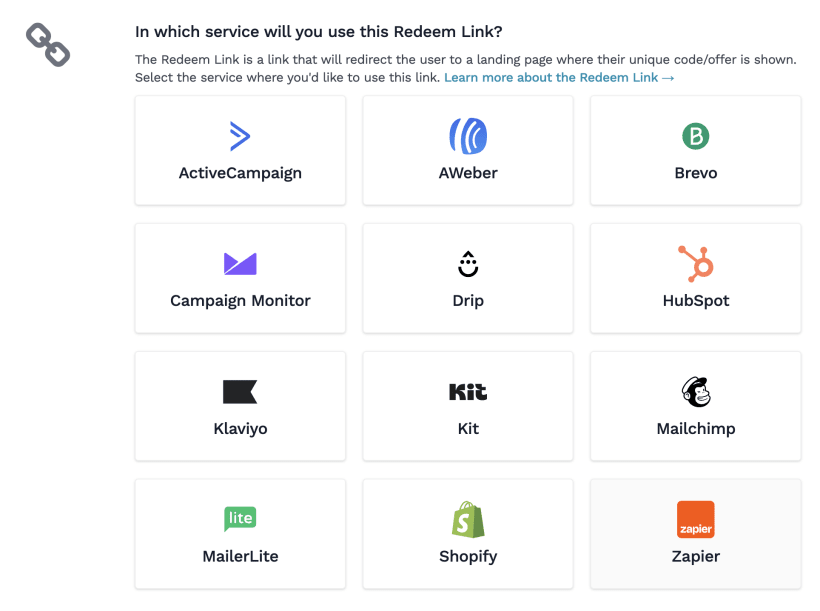Select the ActiveCampaign service icon

pyautogui.click(x=240, y=137)
